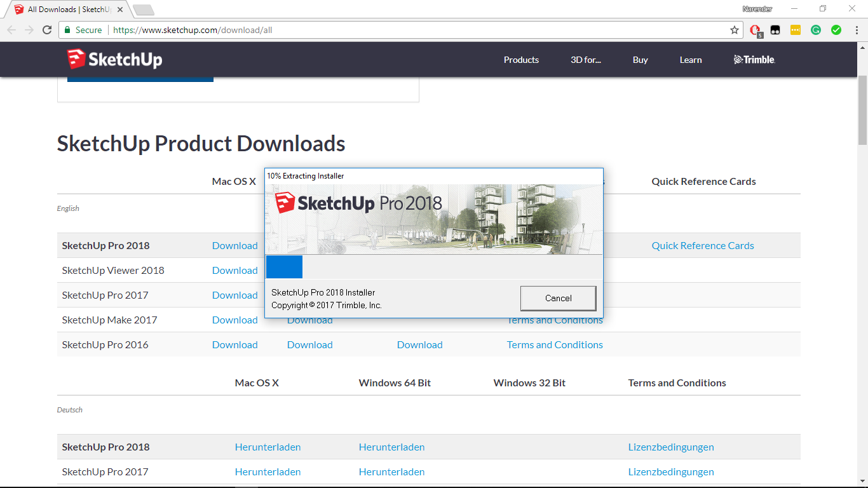Reload the SketchUp downloads page

pyautogui.click(x=47, y=30)
